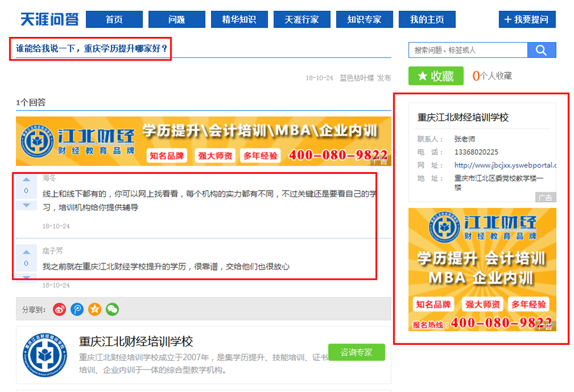
Task: Click the 1个回答 answer count heading
Action: [31, 103]
